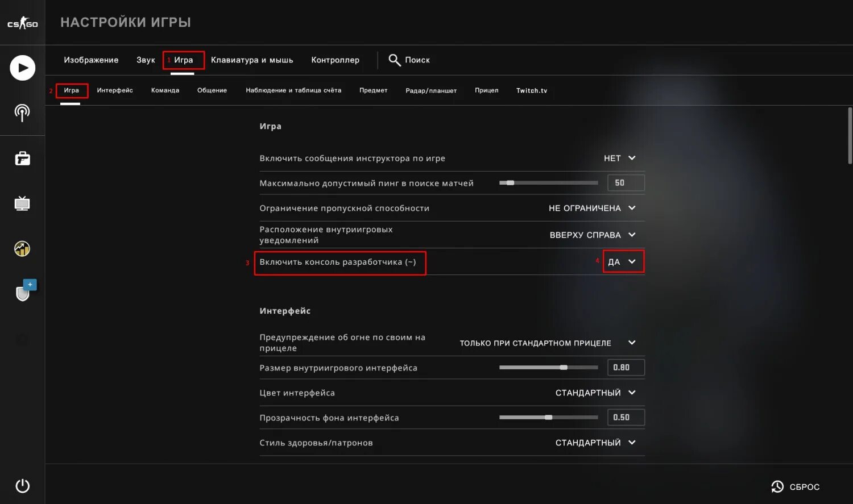Click Прозрачность фона интерфейса label
Screen dimensions: 853x504
coord(329,418)
